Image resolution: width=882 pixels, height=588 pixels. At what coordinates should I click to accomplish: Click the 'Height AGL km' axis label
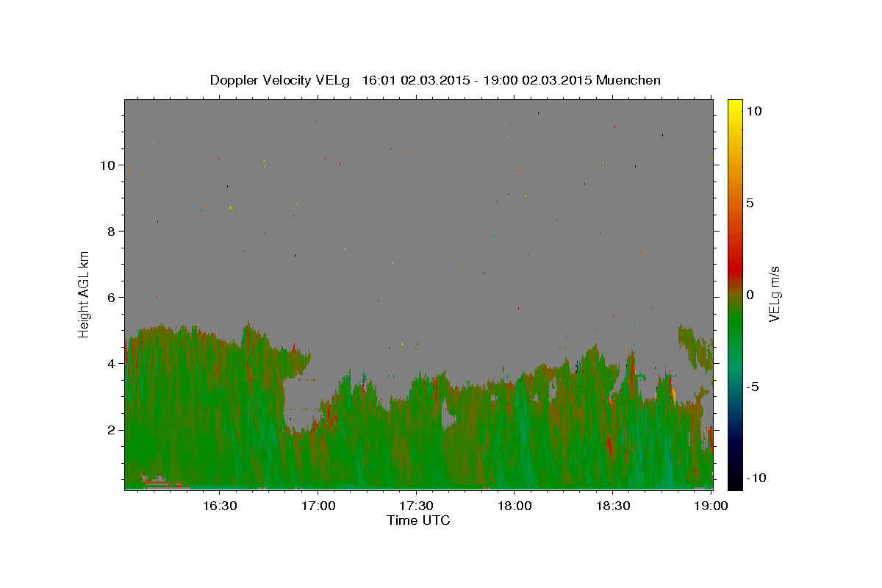85,294
